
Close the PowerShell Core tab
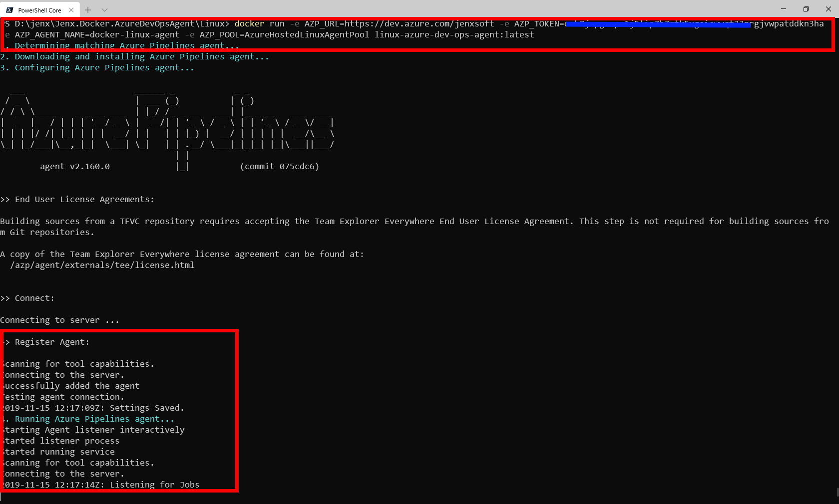pyautogui.click(x=71, y=10)
